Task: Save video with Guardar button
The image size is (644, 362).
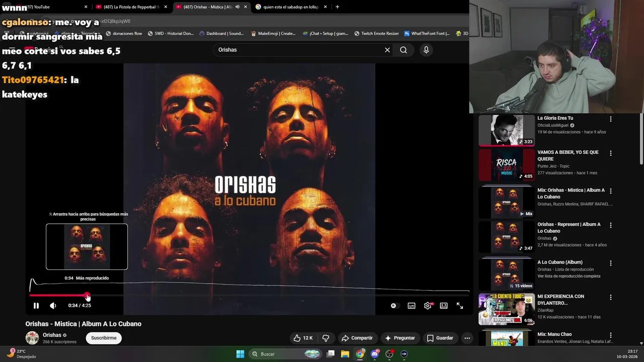Action: coord(440,338)
